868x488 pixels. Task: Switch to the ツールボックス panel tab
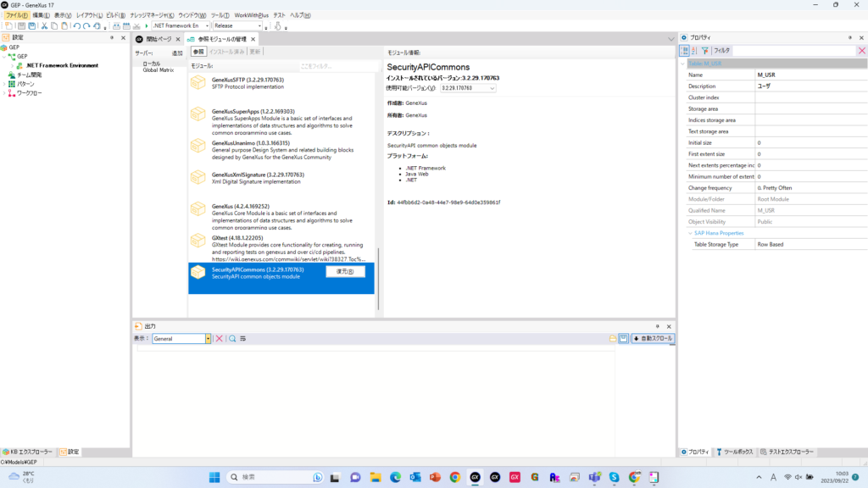734,452
